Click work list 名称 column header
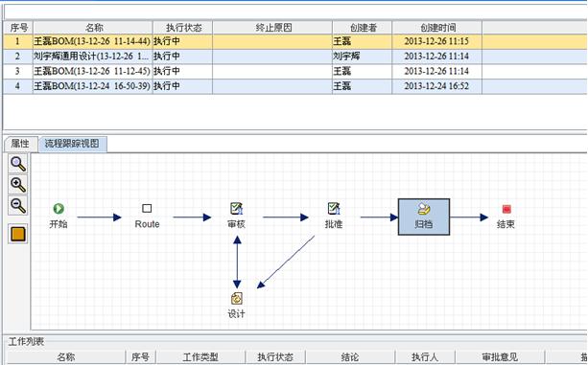The width and height of the screenshot is (588, 365). [65, 356]
